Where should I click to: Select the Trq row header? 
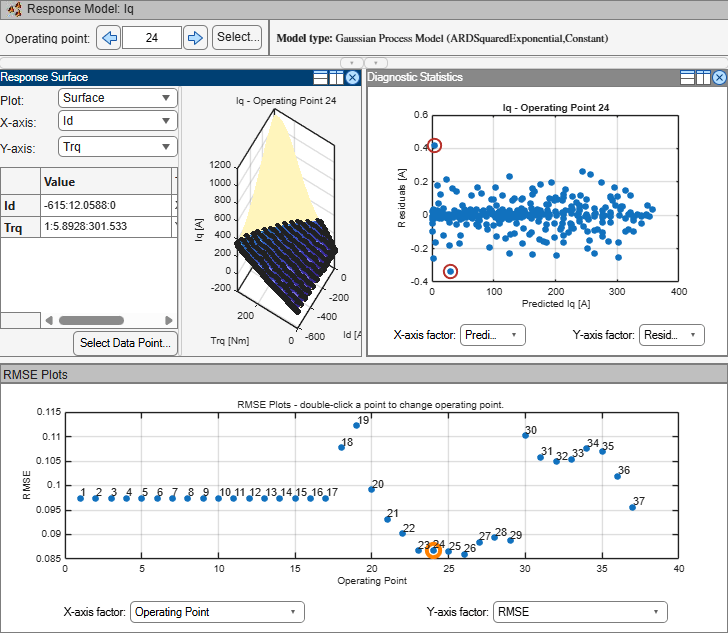pyautogui.click(x=20, y=228)
